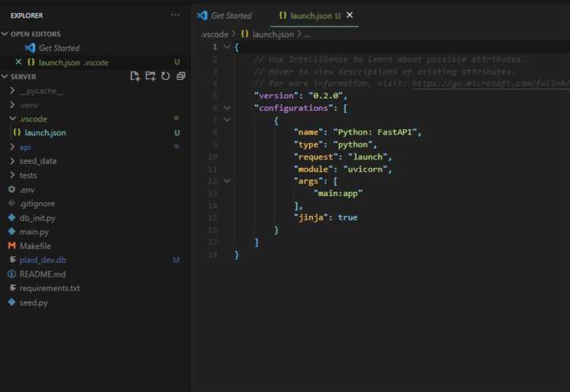Click the JSON braces icon in breadcrumb

245,34
